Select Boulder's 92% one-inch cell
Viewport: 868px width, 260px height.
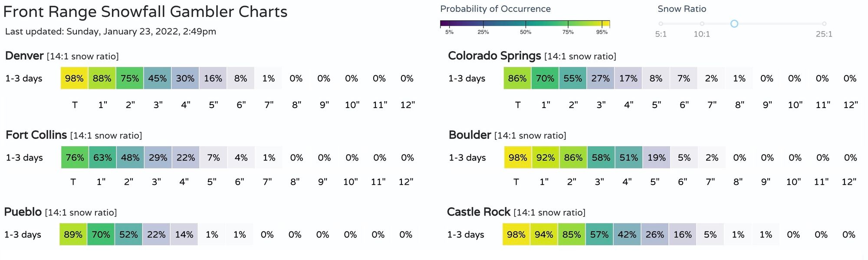click(x=546, y=158)
